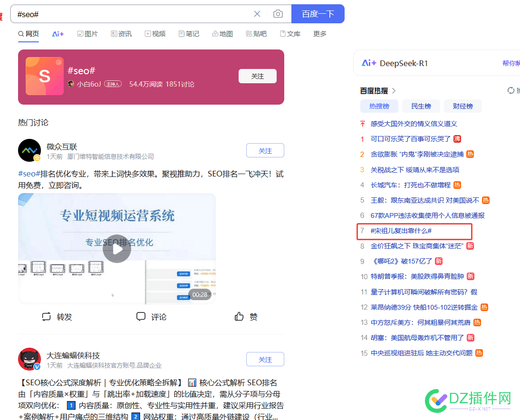
Task: Click the 转发 repost icon
Action: pyautogui.click(x=47, y=316)
